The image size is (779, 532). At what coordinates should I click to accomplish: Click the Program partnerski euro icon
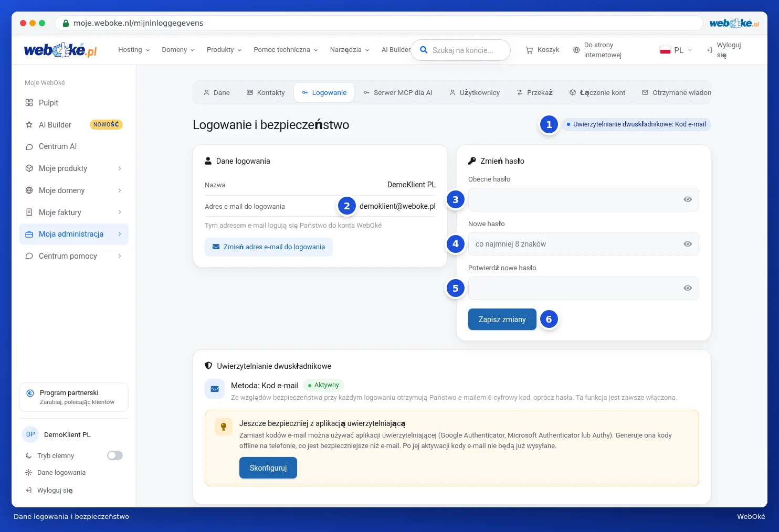coord(30,393)
